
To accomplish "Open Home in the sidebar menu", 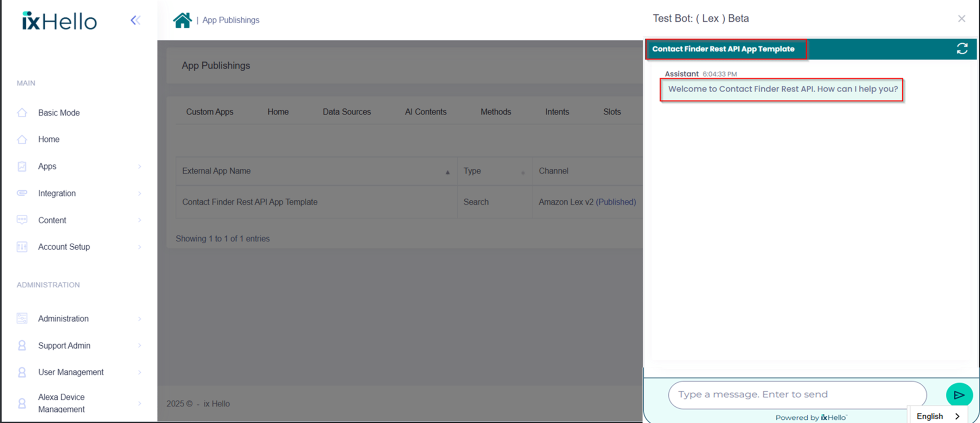I will pos(49,139).
